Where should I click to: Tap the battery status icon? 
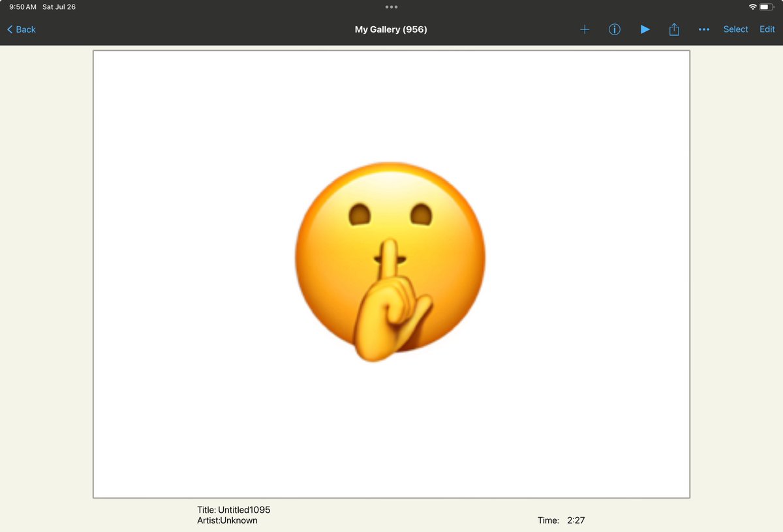point(767,7)
